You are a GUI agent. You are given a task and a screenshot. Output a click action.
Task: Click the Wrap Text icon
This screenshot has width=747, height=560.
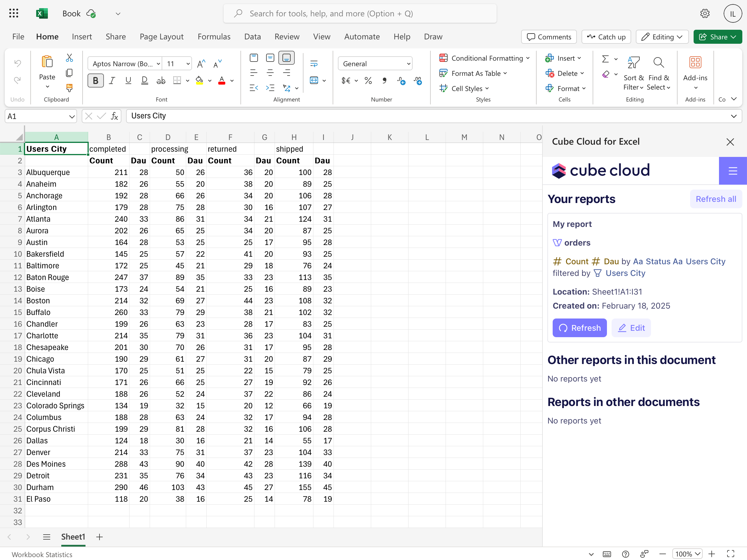click(x=314, y=64)
